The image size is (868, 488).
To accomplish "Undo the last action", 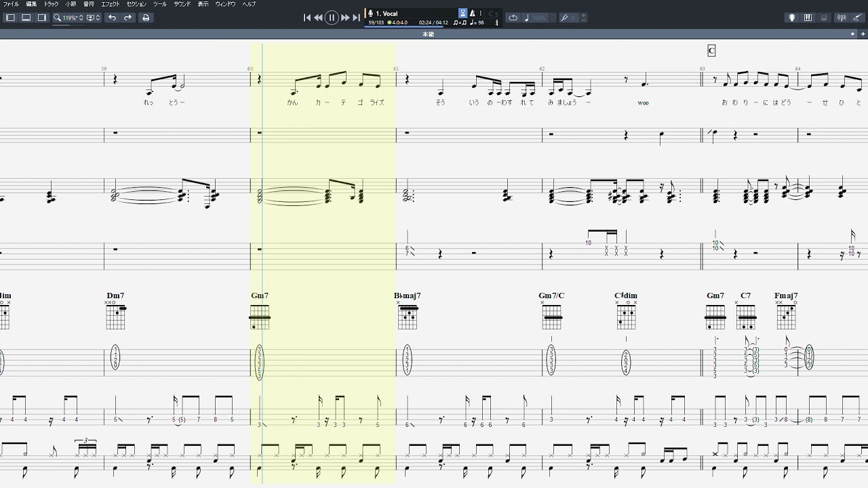I will click(112, 18).
